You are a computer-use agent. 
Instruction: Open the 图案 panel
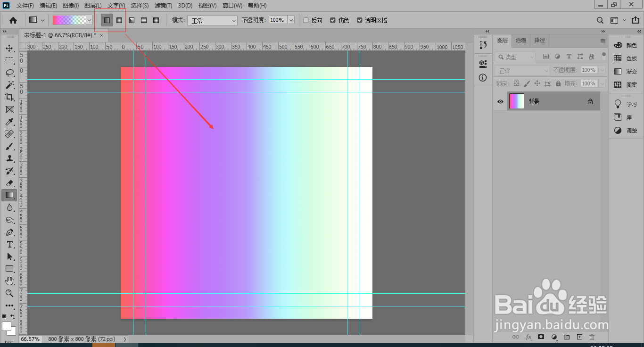[x=625, y=85]
